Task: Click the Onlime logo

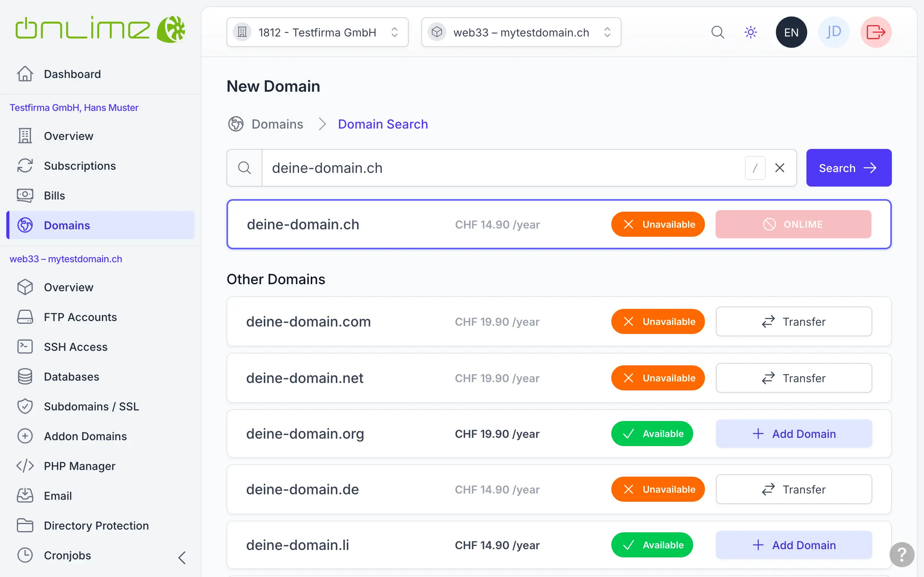Action: click(100, 29)
